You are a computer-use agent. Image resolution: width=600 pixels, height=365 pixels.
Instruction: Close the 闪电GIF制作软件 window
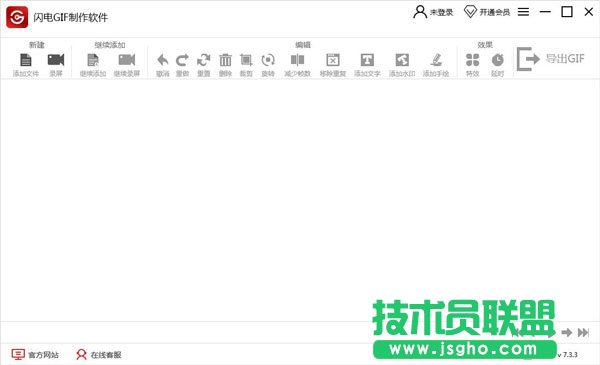coord(589,12)
